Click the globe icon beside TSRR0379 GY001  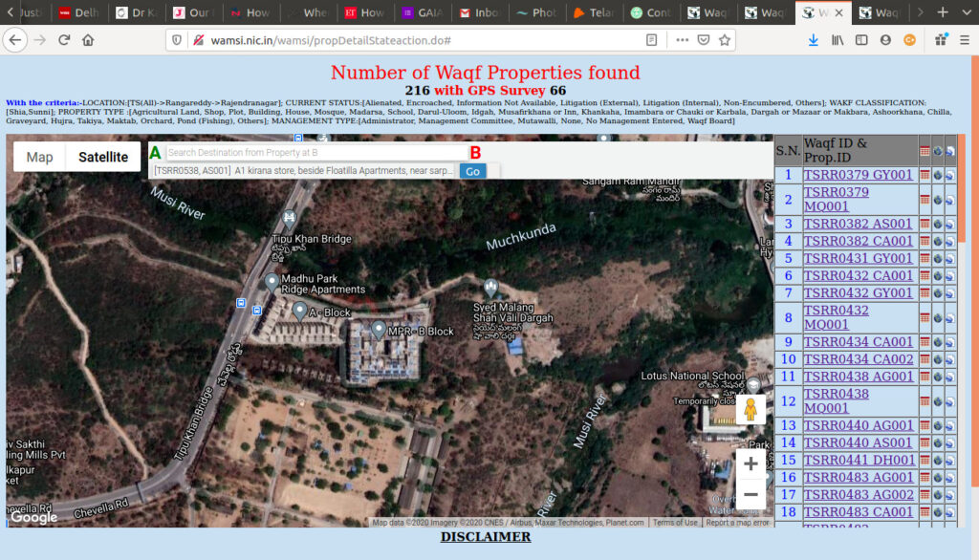pos(937,175)
